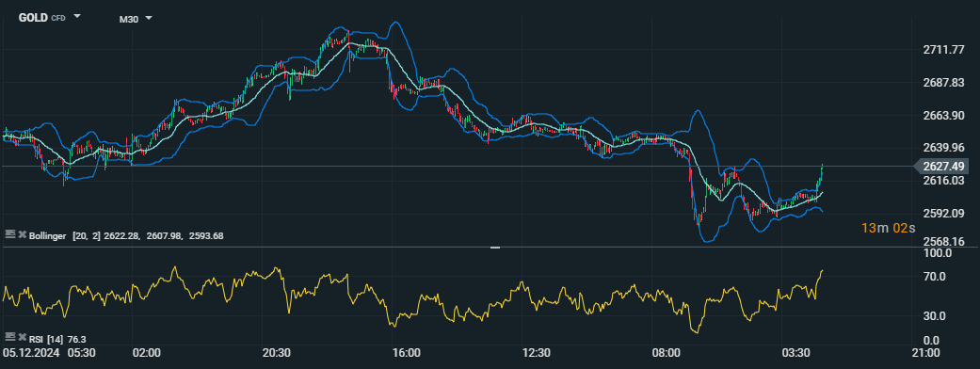Expand the M30 timeframe dropdown arrow
Screen dimensions: 980x369
coord(149,18)
